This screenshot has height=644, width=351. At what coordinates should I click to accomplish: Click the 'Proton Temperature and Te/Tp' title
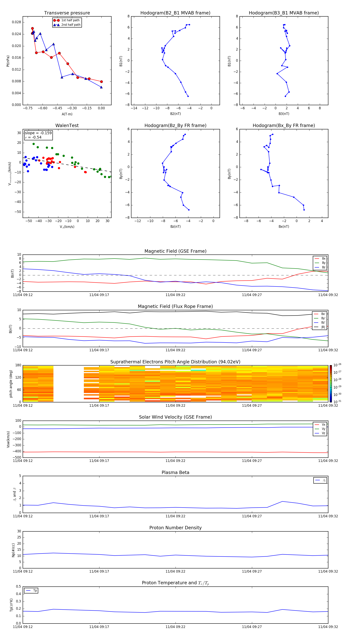tap(175, 583)
